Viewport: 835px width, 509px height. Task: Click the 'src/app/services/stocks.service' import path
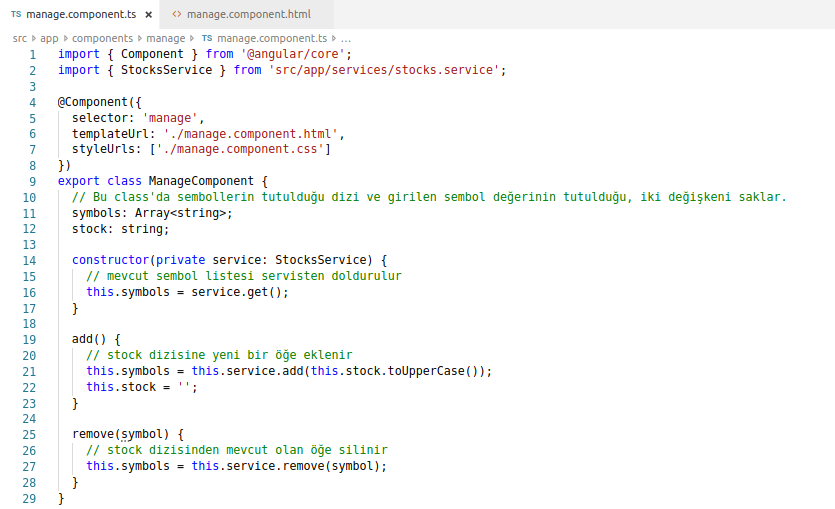383,70
